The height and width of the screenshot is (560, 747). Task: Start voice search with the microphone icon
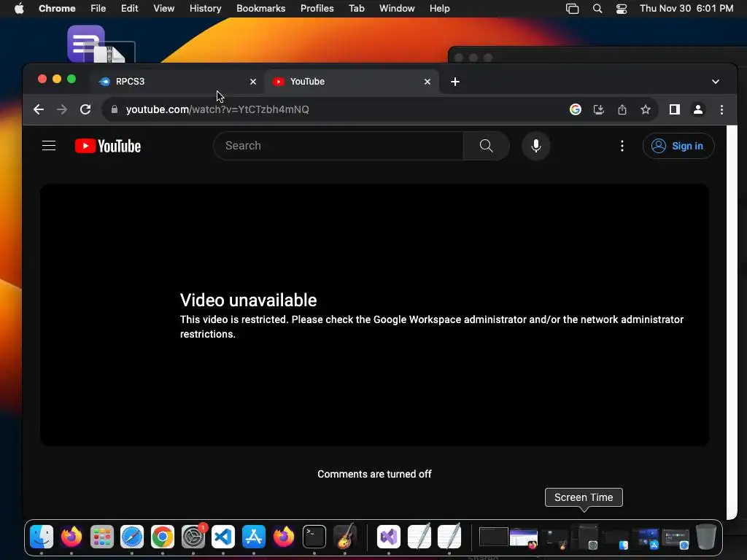tap(536, 146)
